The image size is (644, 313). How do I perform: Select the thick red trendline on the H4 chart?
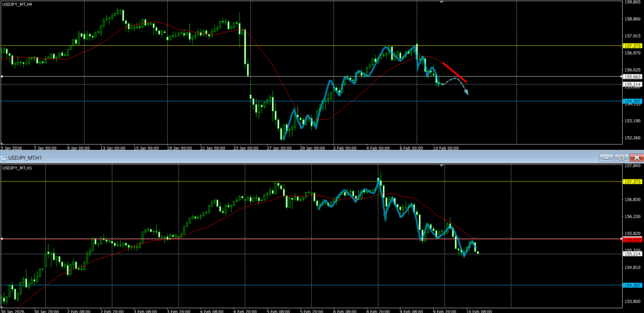pyautogui.click(x=454, y=72)
